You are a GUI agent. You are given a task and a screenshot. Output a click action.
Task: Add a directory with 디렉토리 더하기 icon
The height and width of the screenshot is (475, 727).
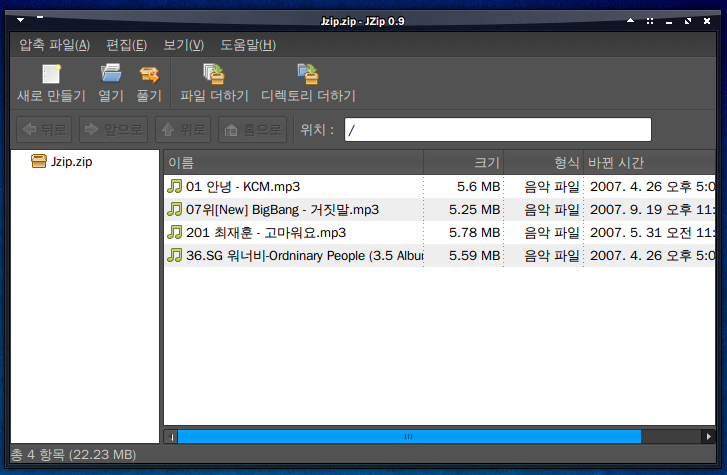tap(308, 74)
